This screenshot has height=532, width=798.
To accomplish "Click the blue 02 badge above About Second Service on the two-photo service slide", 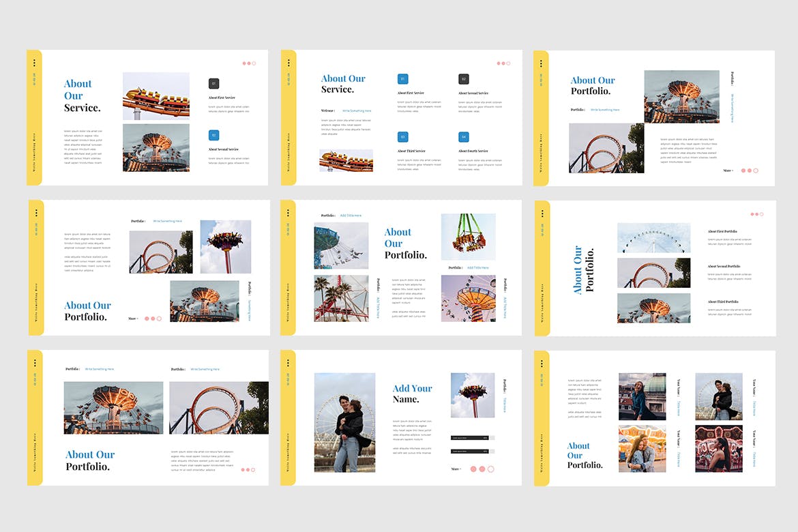I will (213, 135).
